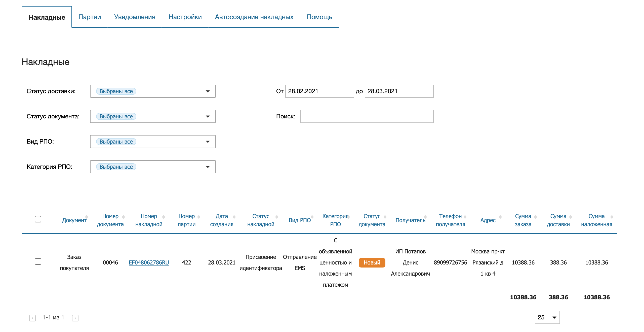Open the Категория РПО dropdown
The width and height of the screenshot is (644, 332).
coord(153,167)
